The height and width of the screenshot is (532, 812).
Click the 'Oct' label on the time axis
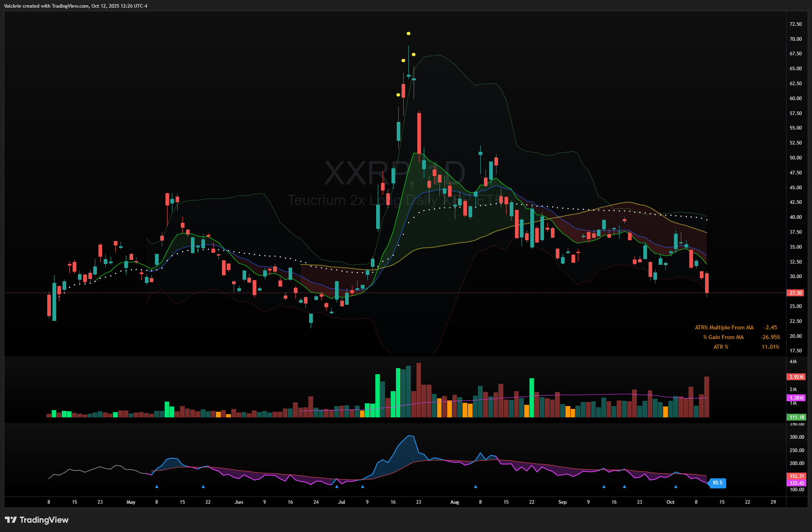670,502
